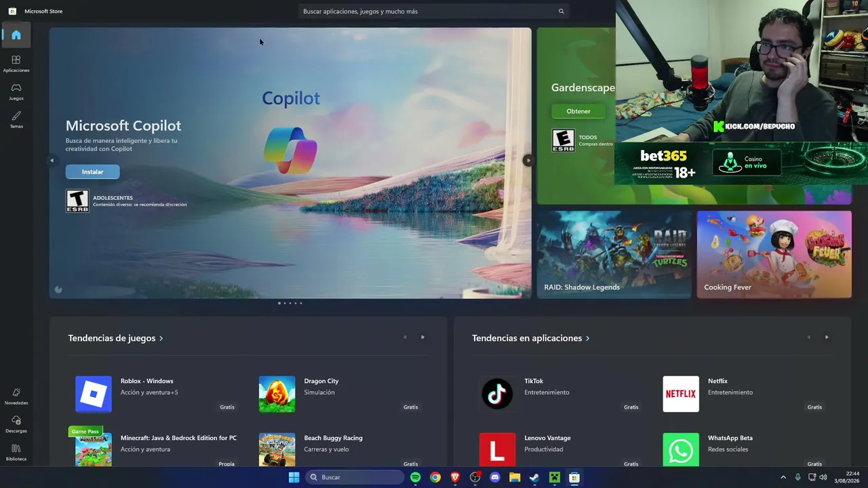This screenshot has width=868, height=488.
Task: Open the Lenovo Vantage app icon
Action: coord(497,450)
